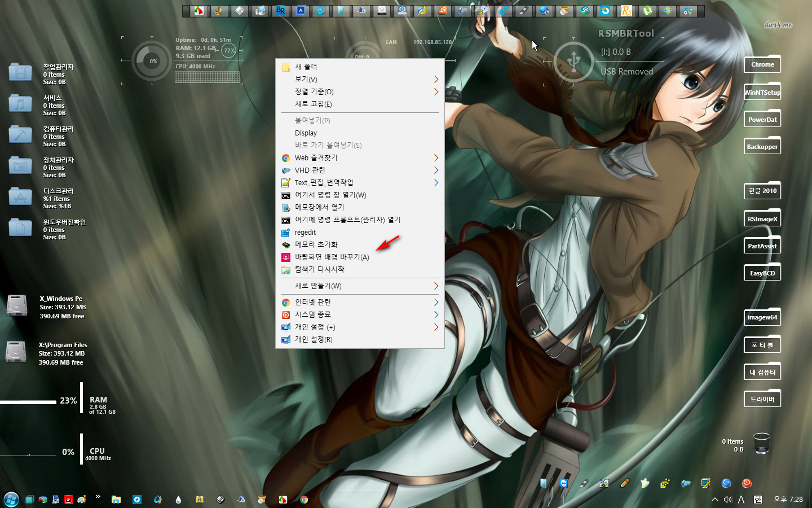Open the Adobe Bridge 'Br' dock icon
The width and height of the screenshot is (812, 508).
280,10
